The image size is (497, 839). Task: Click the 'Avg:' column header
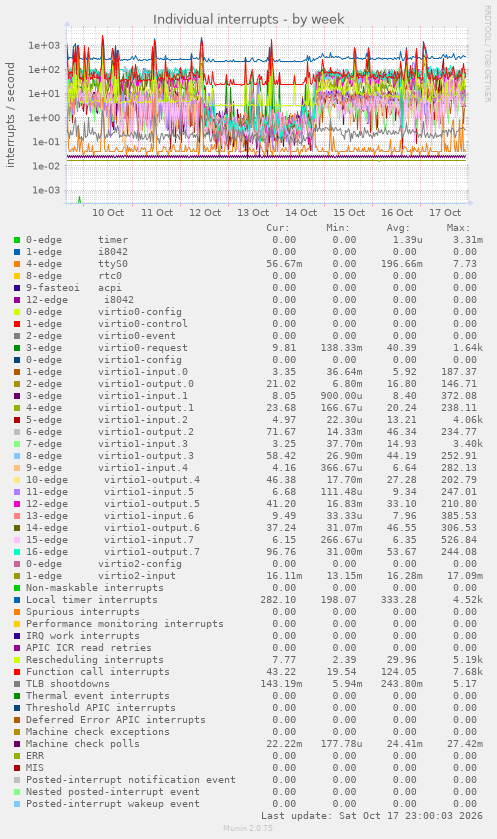click(x=398, y=228)
